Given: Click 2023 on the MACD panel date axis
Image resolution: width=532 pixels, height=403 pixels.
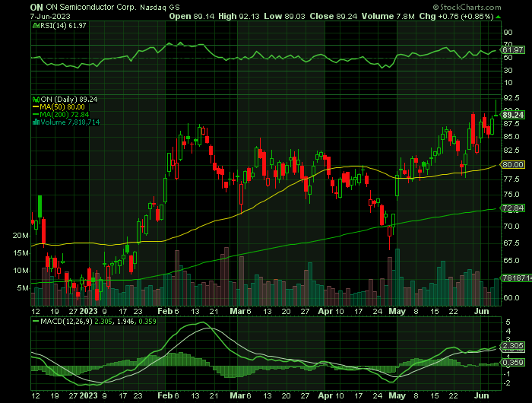Looking at the screenshot, I should point(89,396).
